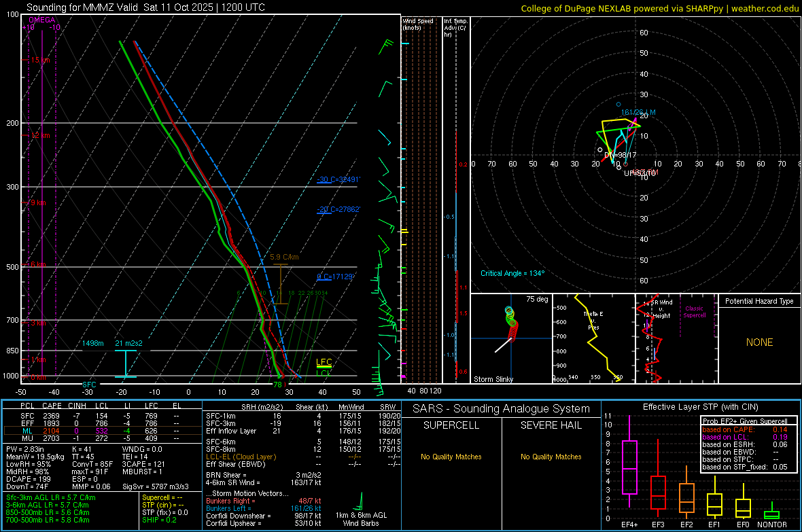802x532 pixels.
Task: Click the 1498m effective inflow label
Action: [x=93, y=343]
